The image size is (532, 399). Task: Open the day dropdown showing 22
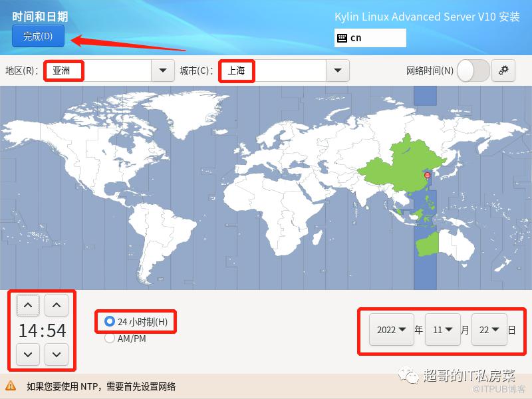pyautogui.click(x=489, y=330)
